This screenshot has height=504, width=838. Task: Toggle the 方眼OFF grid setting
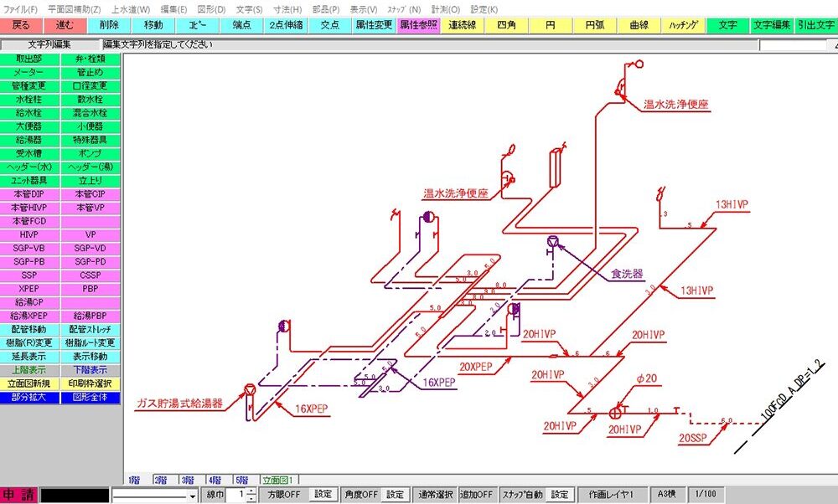point(283,495)
